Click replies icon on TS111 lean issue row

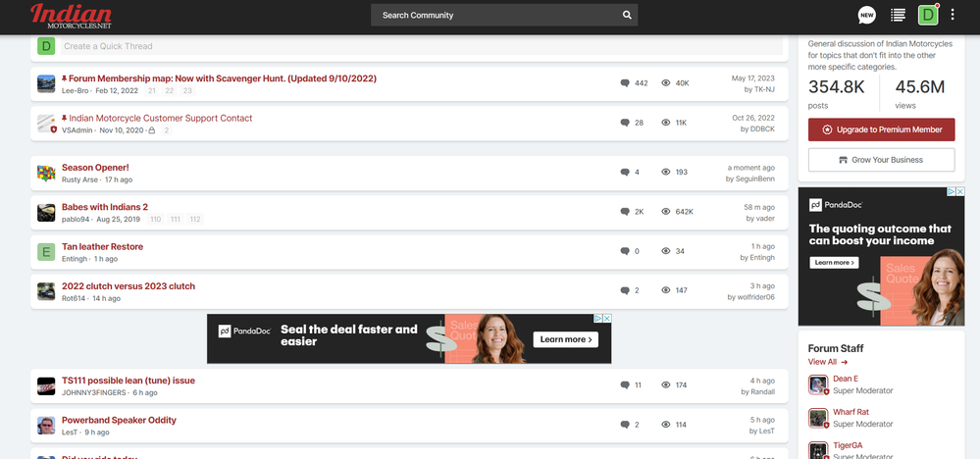625,385
